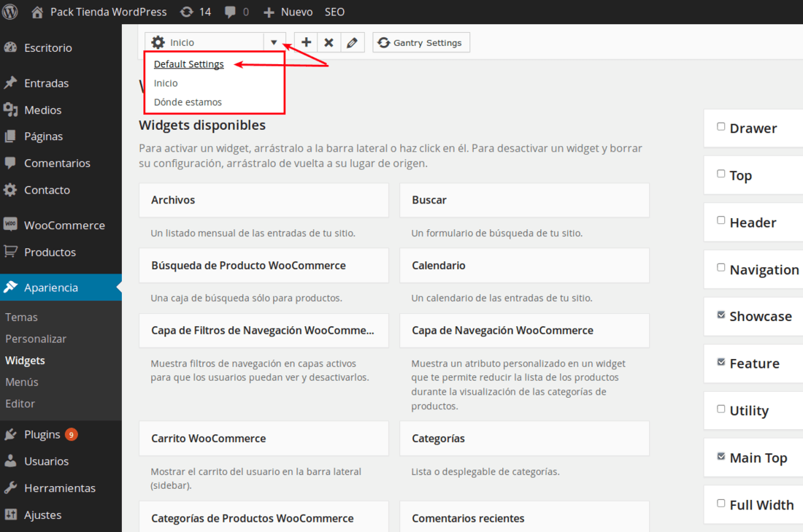The image size is (803, 532).
Task: Expand the Categorías widget
Action: [x=524, y=439]
